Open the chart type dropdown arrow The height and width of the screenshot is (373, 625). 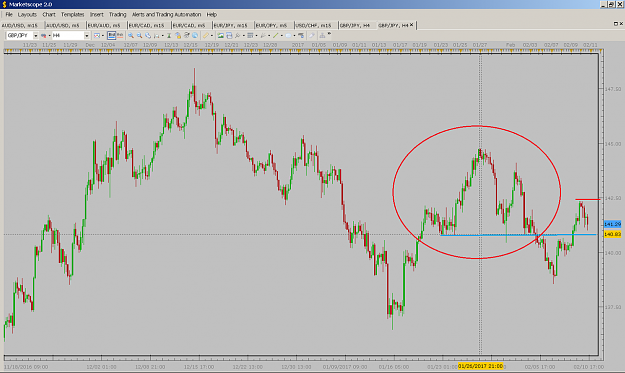click(x=49, y=35)
